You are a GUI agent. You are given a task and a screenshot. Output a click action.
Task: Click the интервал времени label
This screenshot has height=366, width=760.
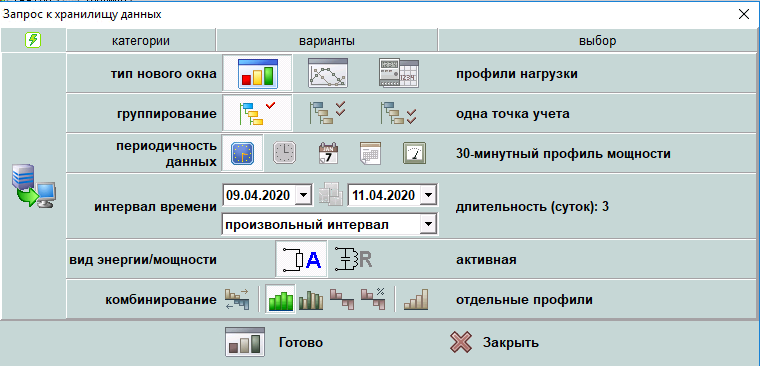pyautogui.click(x=155, y=207)
